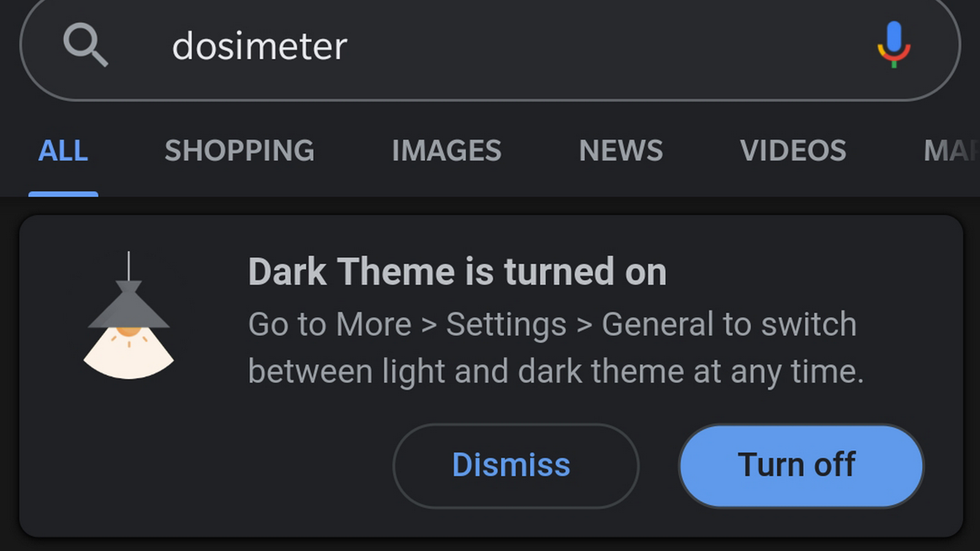980x551 pixels.
Task: Focus the search field containing dosimeter
Action: point(260,46)
